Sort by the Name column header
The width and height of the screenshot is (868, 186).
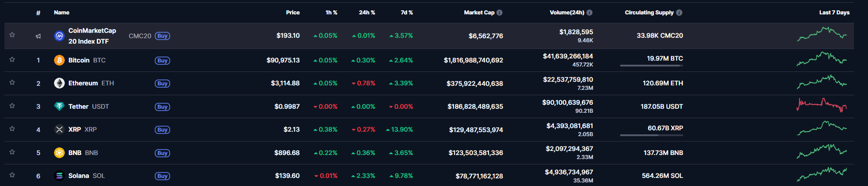[62, 13]
